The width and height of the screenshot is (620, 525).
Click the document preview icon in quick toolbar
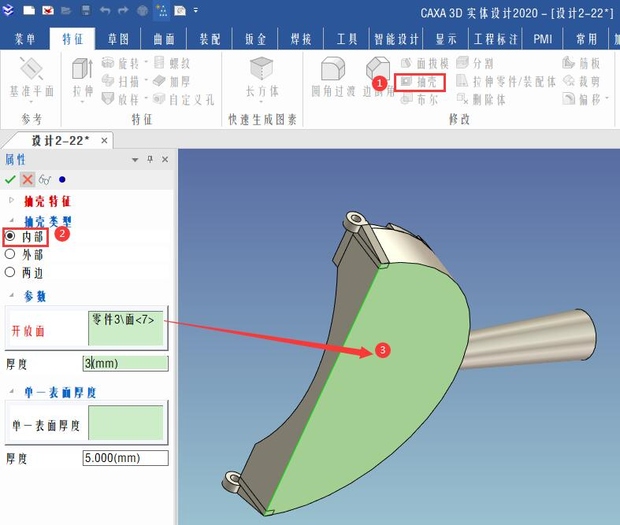[180, 11]
